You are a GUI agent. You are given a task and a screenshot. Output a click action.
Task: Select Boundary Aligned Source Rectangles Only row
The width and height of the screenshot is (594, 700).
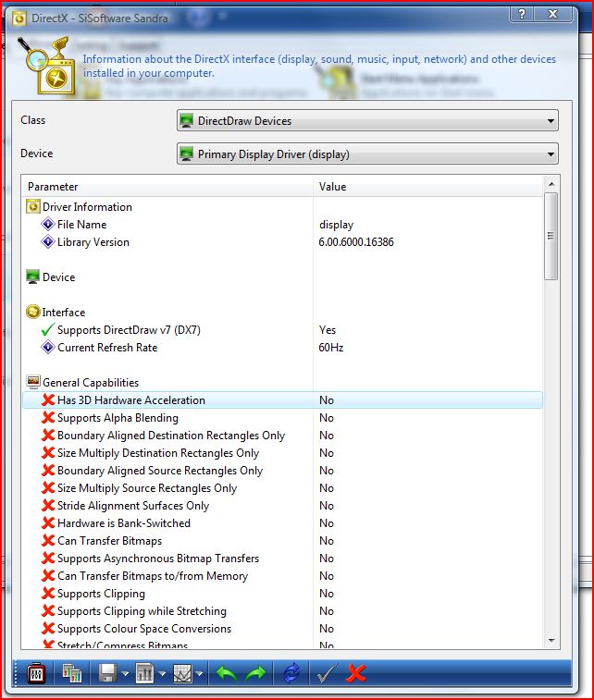[283, 471]
